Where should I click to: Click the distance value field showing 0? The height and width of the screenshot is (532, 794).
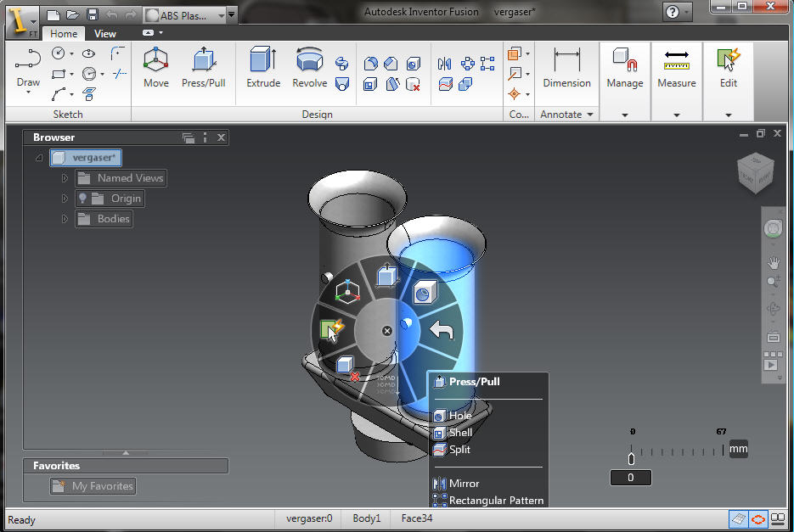pyautogui.click(x=630, y=478)
